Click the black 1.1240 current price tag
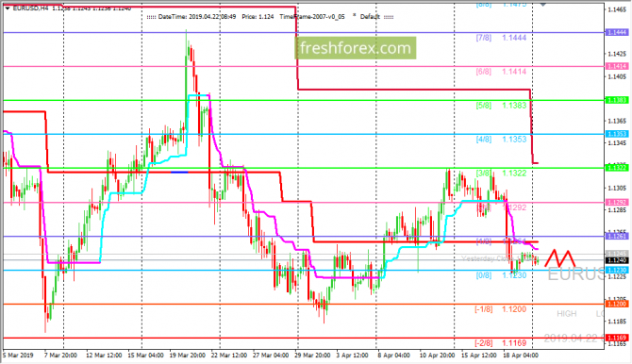Viewport: 632px width, 364px height. pyautogui.click(x=616, y=260)
